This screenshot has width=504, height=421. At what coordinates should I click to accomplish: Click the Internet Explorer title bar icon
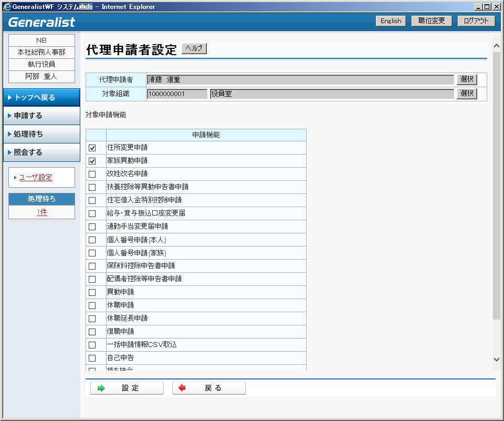7,6
